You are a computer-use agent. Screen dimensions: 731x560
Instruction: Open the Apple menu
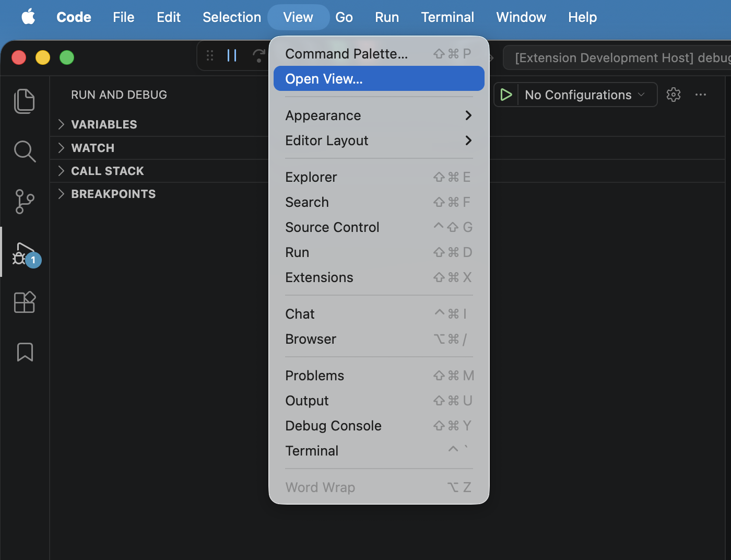tap(28, 17)
